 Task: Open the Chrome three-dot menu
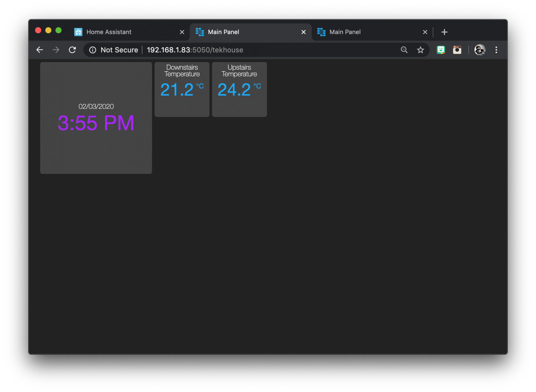(x=496, y=50)
